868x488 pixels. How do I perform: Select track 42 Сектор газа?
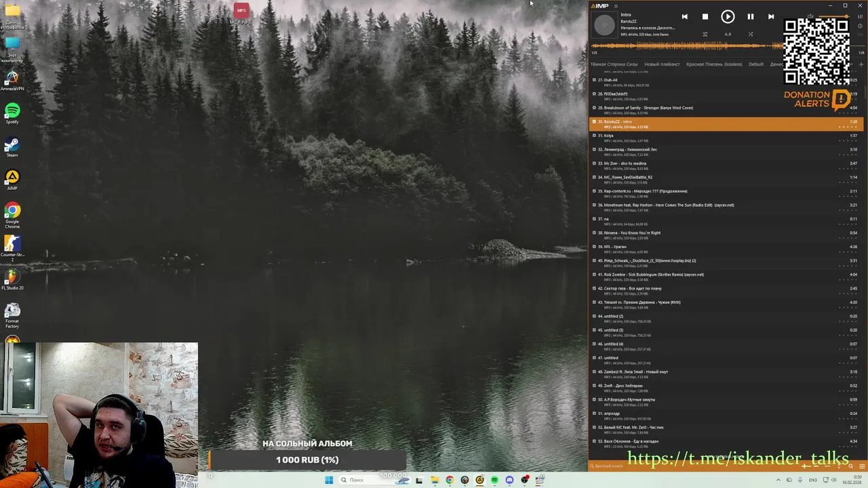[x=726, y=291]
